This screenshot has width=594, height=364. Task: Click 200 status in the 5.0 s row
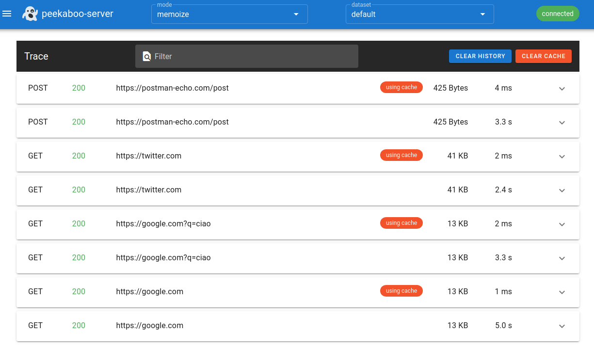coord(79,325)
